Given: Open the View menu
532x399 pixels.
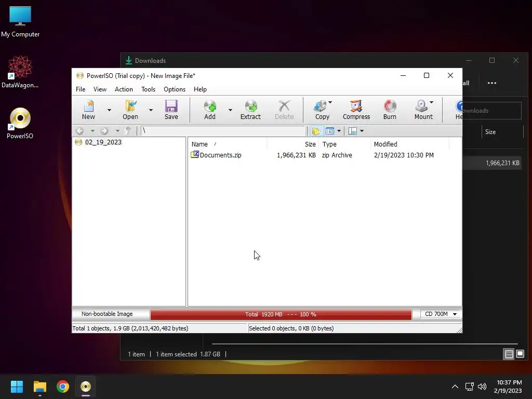Looking at the screenshot, I should click(100, 89).
